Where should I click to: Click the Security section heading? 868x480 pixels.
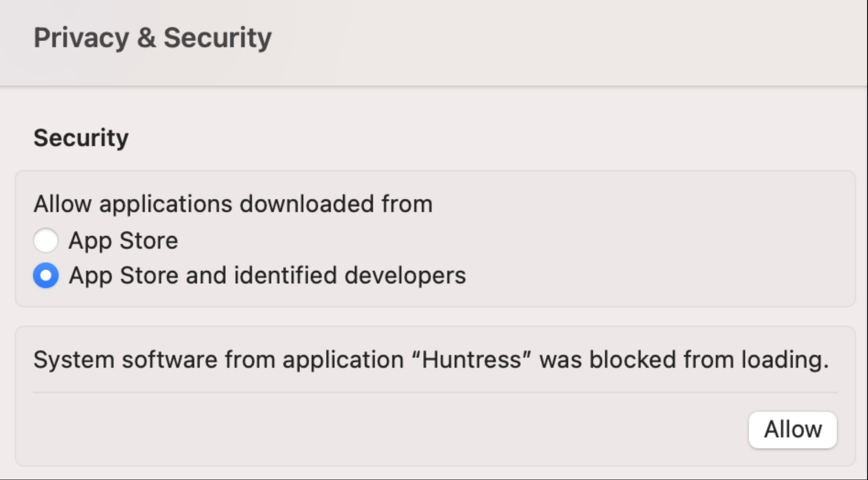pos(81,137)
